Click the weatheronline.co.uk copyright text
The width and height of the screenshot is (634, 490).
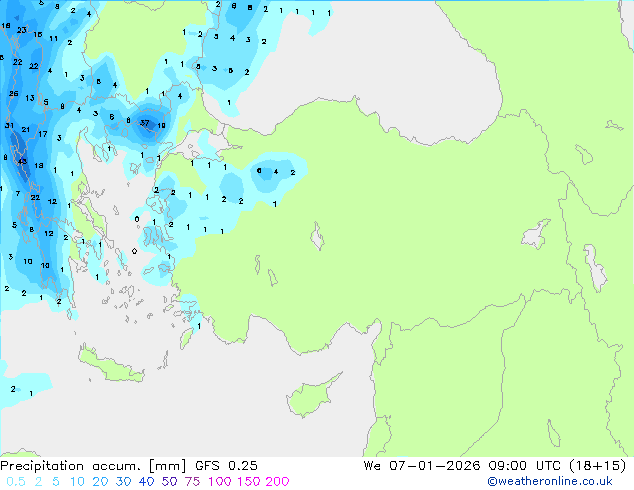tap(550, 481)
